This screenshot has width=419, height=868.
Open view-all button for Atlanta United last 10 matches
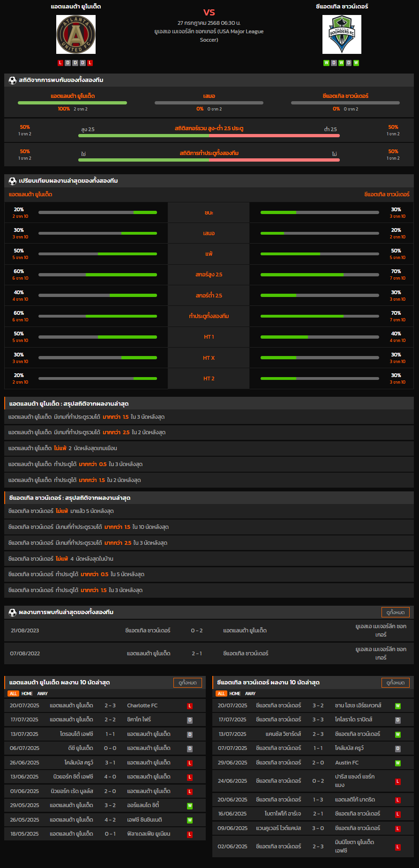pyautogui.click(x=187, y=683)
